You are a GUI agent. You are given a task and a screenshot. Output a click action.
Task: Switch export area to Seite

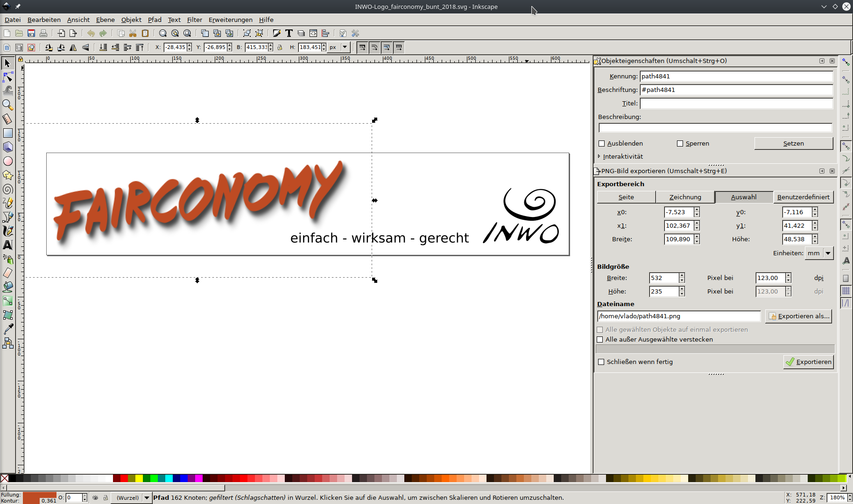[x=626, y=197]
